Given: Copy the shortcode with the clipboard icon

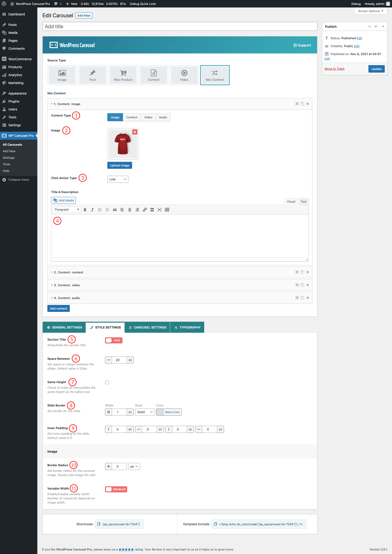Looking at the screenshot, I should tap(99, 524).
